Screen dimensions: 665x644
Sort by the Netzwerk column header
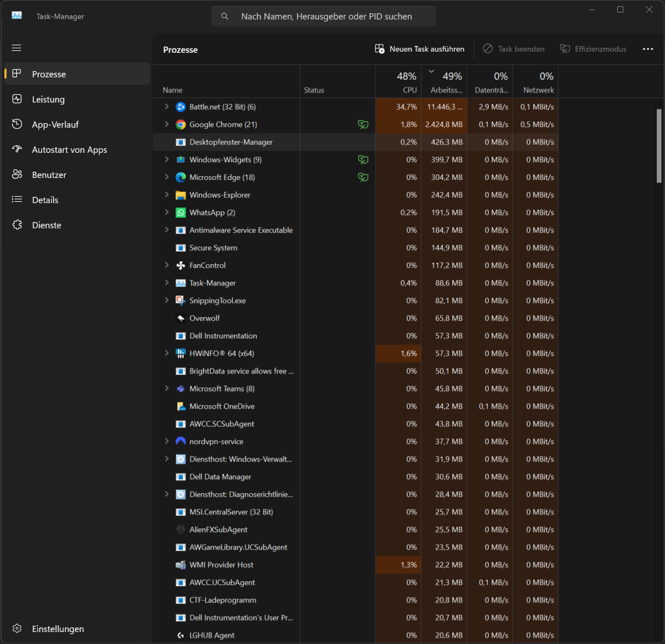tap(535, 82)
